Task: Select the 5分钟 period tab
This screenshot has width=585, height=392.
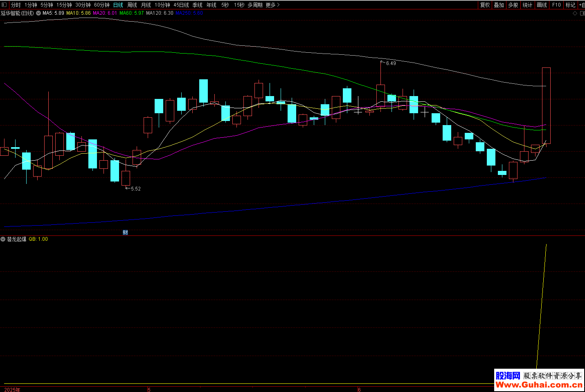Action: point(47,5)
